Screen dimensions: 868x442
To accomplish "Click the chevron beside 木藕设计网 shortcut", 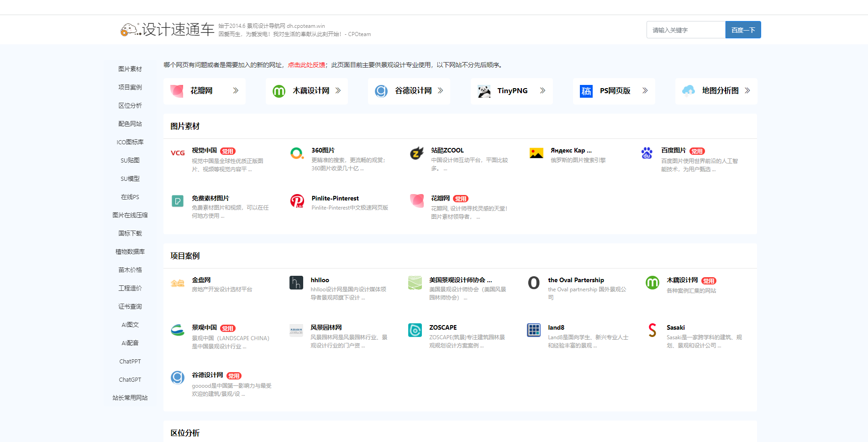I will coord(338,91).
